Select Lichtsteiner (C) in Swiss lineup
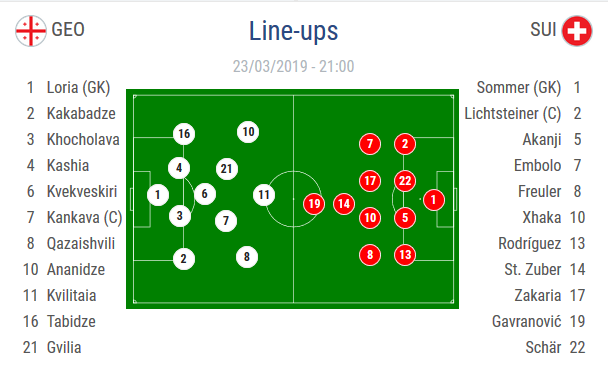 pos(513,114)
